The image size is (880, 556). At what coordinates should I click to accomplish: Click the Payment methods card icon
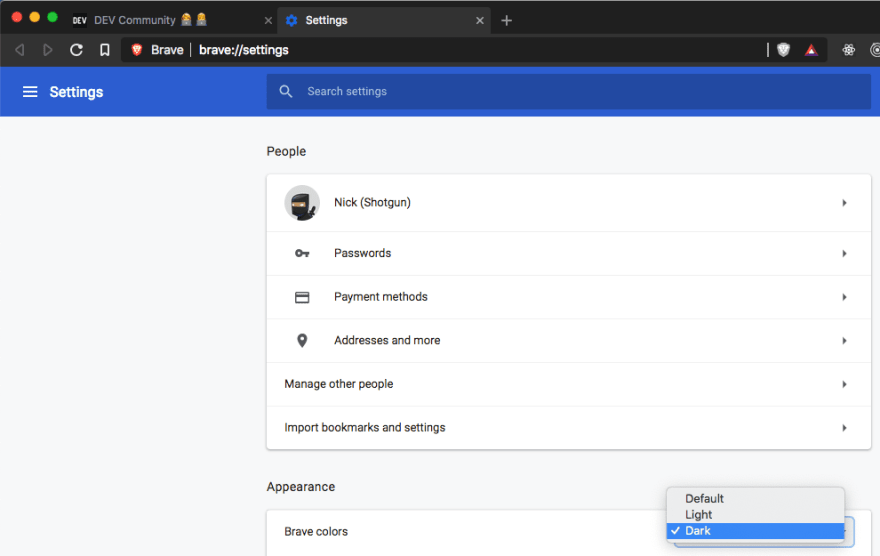click(x=302, y=297)
